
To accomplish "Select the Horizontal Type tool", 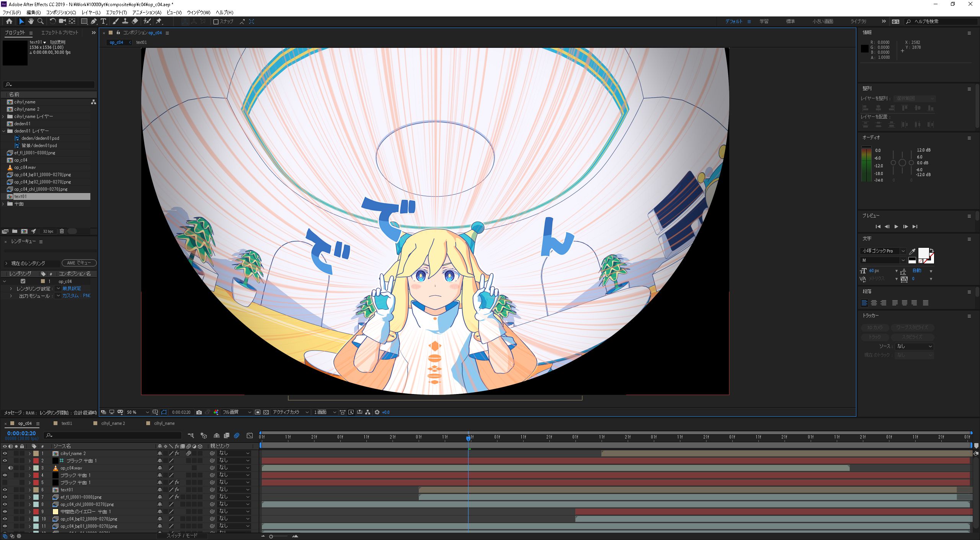I will pyautogui.click(x=103, y=21).
